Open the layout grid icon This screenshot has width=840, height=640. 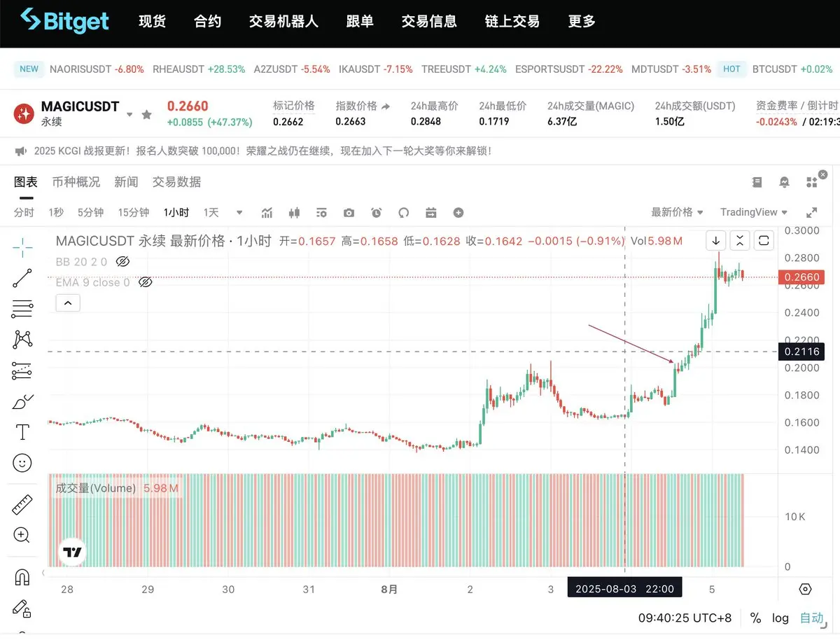(x=812, y=182)
